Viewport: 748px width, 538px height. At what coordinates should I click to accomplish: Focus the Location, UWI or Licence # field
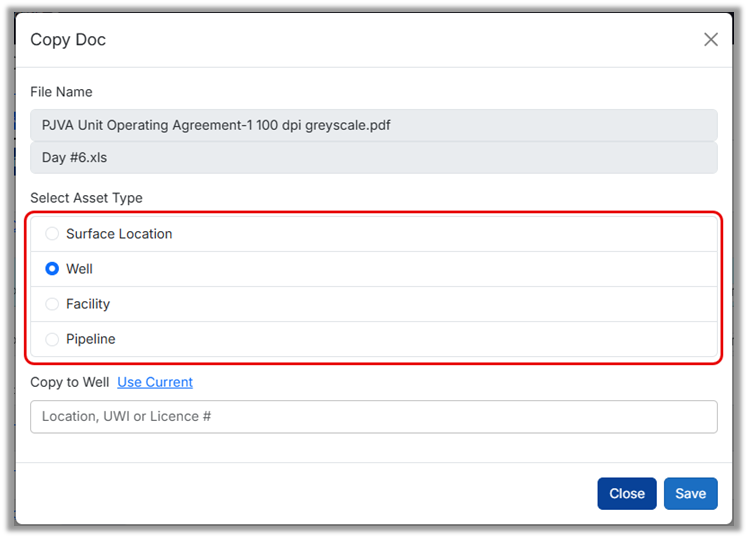coord(373,417)
